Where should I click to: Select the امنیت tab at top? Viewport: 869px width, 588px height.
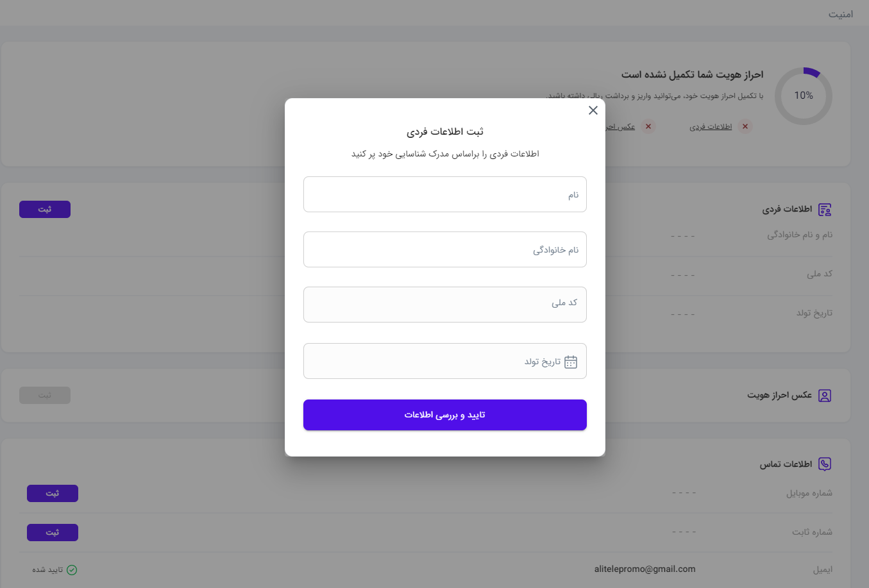pyautogui.click(x=841, y=14)
